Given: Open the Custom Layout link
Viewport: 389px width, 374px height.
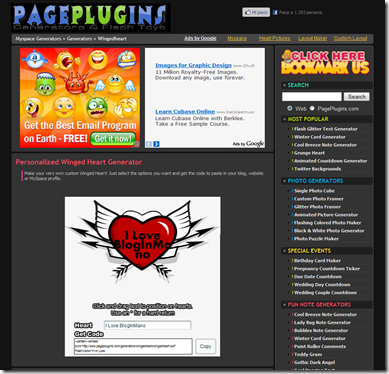Looking at the screenshot, I should [350, 38].
